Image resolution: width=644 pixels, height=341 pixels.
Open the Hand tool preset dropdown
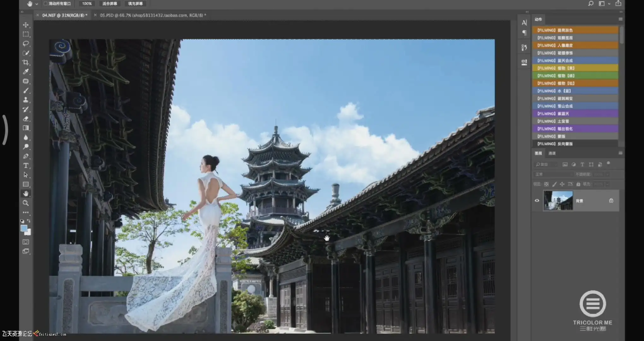37,4
